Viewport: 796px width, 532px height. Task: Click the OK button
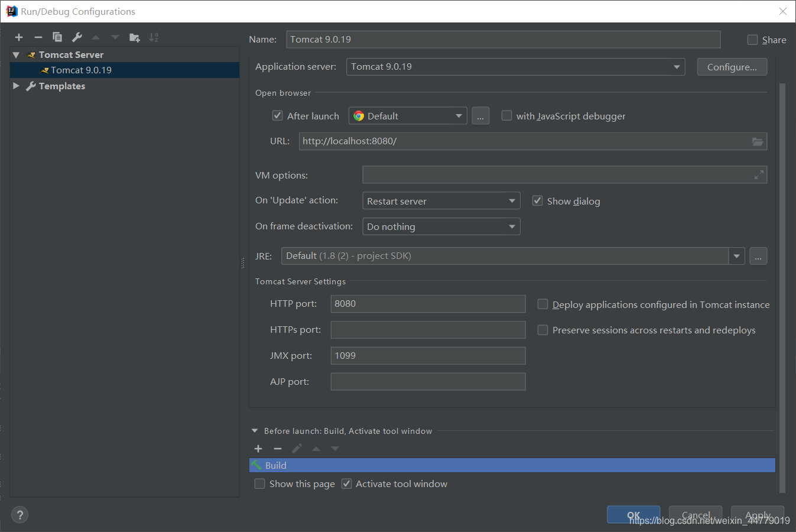pyautogui.click(x=633, y=515)
